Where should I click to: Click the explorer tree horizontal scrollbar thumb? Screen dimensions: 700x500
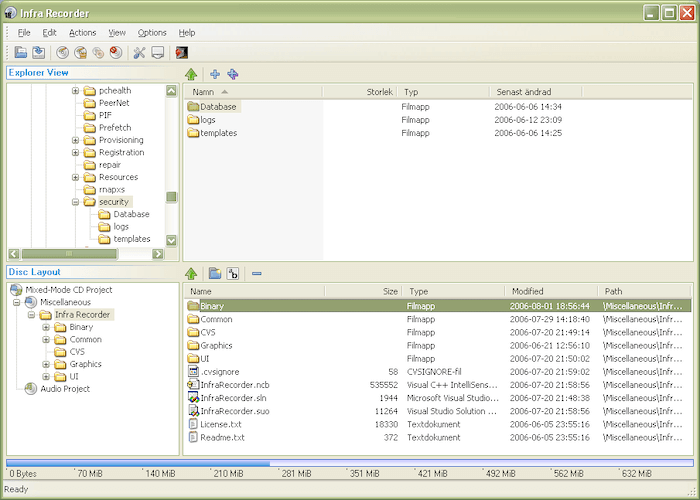(x=69, y=254)
